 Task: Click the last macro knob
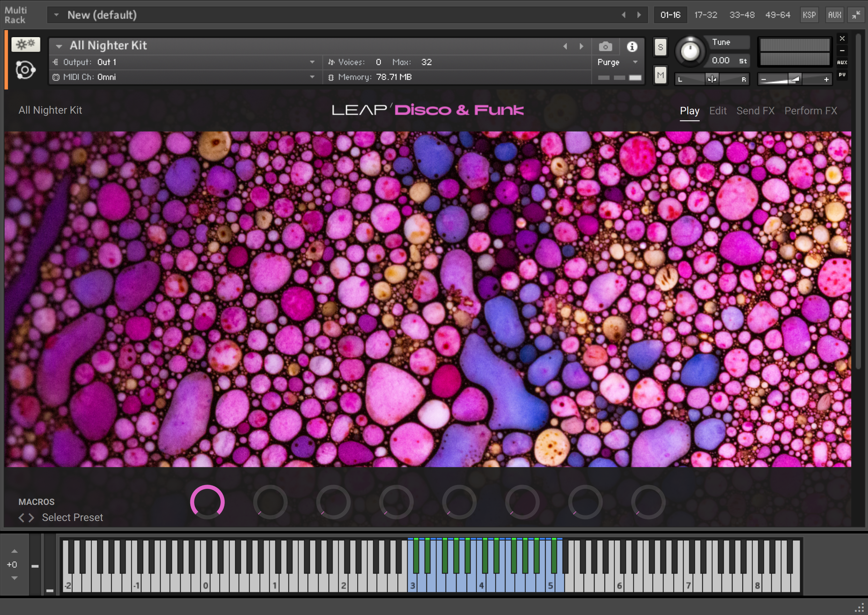(x=648, y=502)
